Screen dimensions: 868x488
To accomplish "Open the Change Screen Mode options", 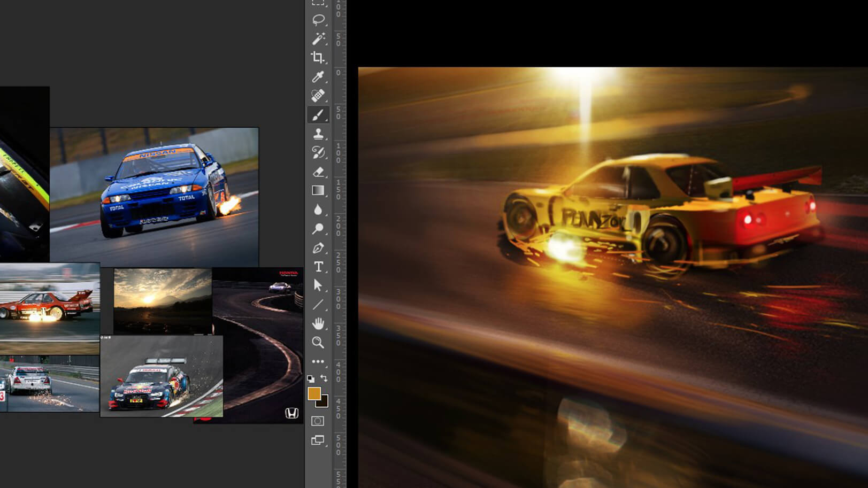I will tap(318, 440).
